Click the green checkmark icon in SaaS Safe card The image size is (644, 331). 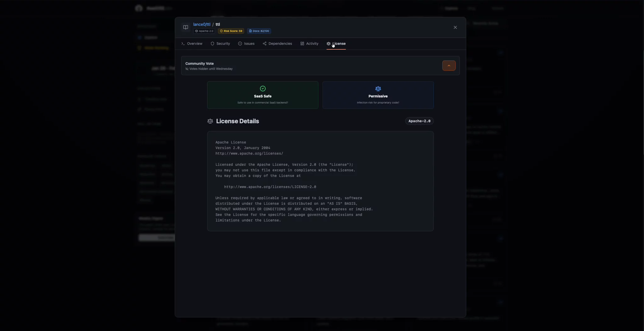(x=262, y=88)
